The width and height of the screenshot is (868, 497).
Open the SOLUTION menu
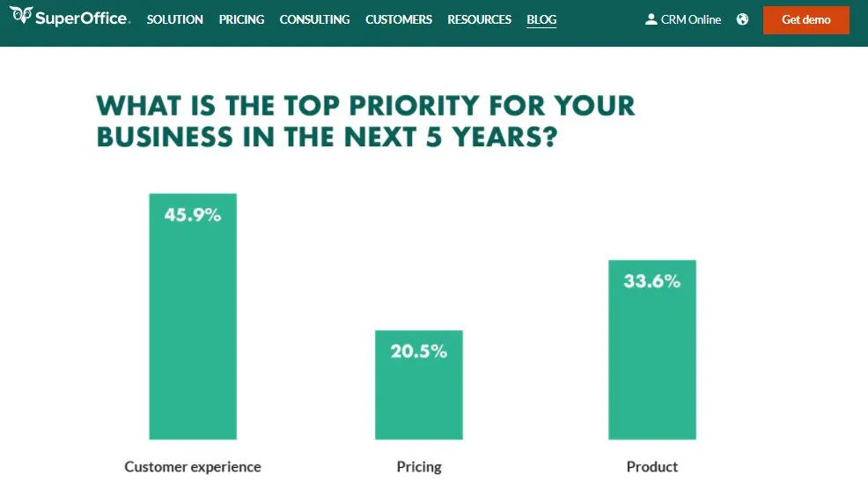pyautogui.click(x=175, y=19)
